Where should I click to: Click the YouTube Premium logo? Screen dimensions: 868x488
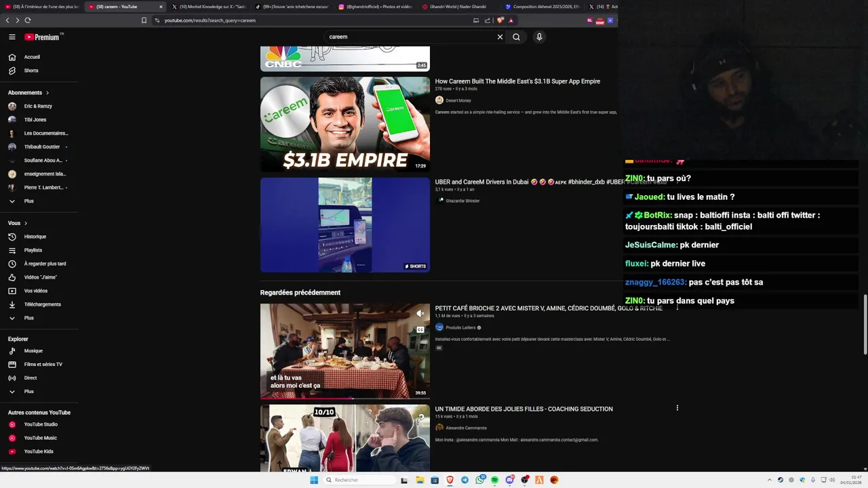(x=43, y=37)
